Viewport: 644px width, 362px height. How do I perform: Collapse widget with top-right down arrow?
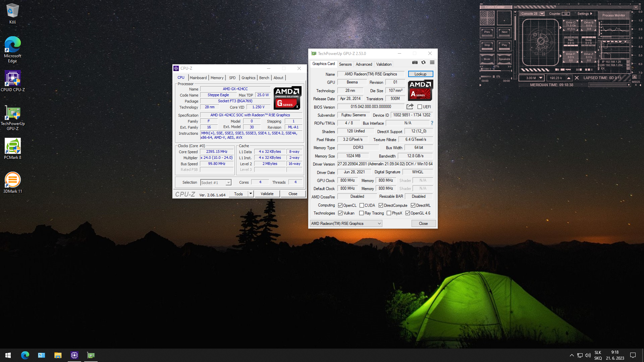tap(636, 7)
